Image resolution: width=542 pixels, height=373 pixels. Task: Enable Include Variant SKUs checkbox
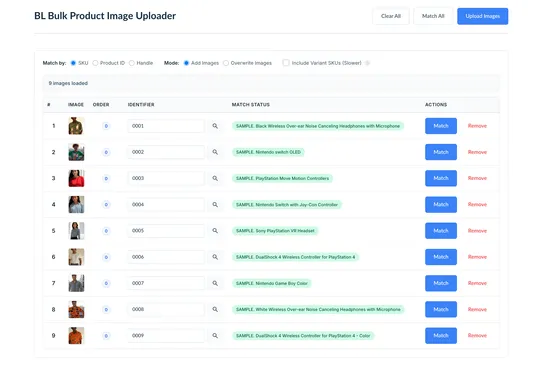coord(286,63)
